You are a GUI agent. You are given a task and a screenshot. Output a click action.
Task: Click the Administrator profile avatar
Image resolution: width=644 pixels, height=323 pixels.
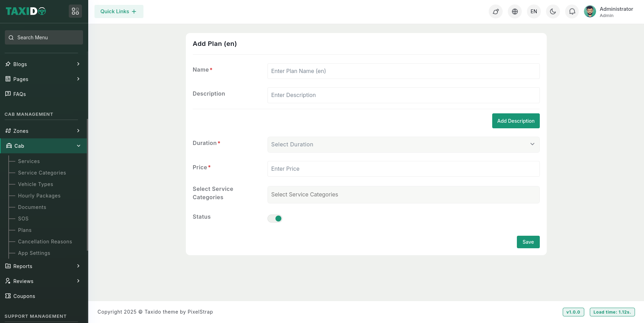pos(590,11)
